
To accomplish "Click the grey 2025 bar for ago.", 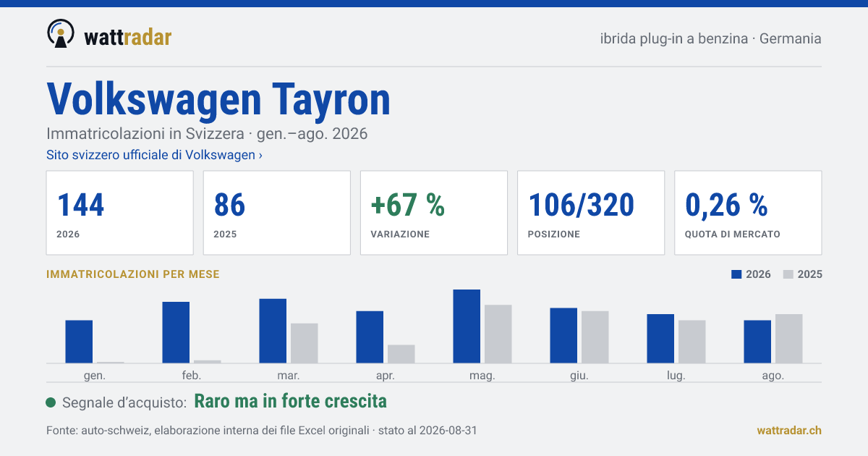I will (789, 339).
